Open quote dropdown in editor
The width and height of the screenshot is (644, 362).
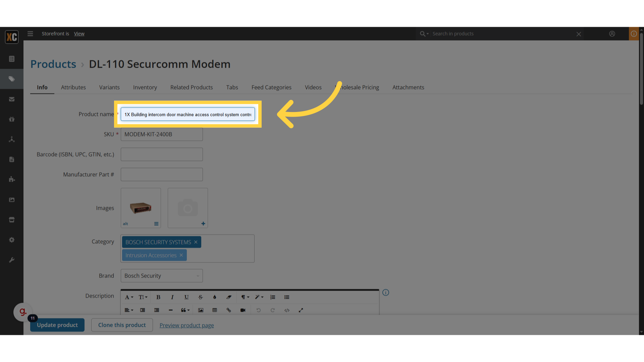185,310
